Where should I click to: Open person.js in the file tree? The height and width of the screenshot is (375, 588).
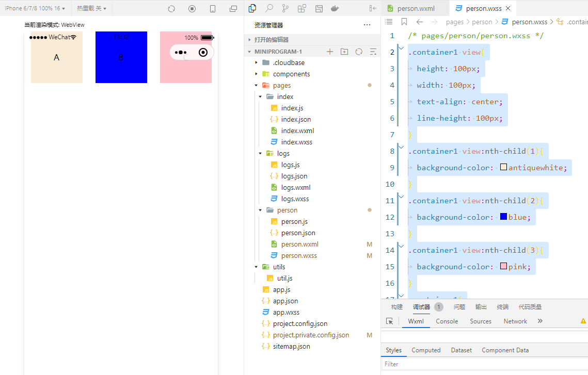pos(294,222)
